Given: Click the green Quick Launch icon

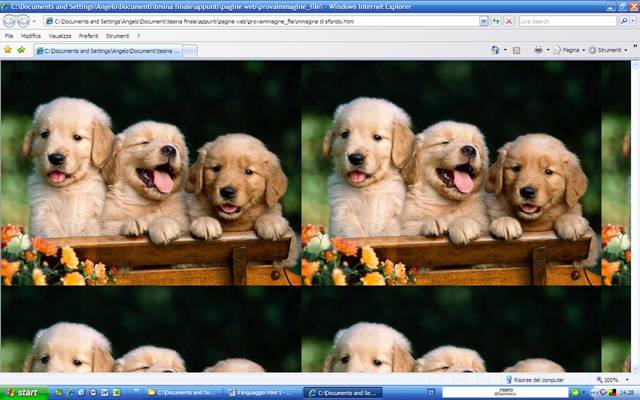Looking at the screenshot, I should (x=116, y=393).
